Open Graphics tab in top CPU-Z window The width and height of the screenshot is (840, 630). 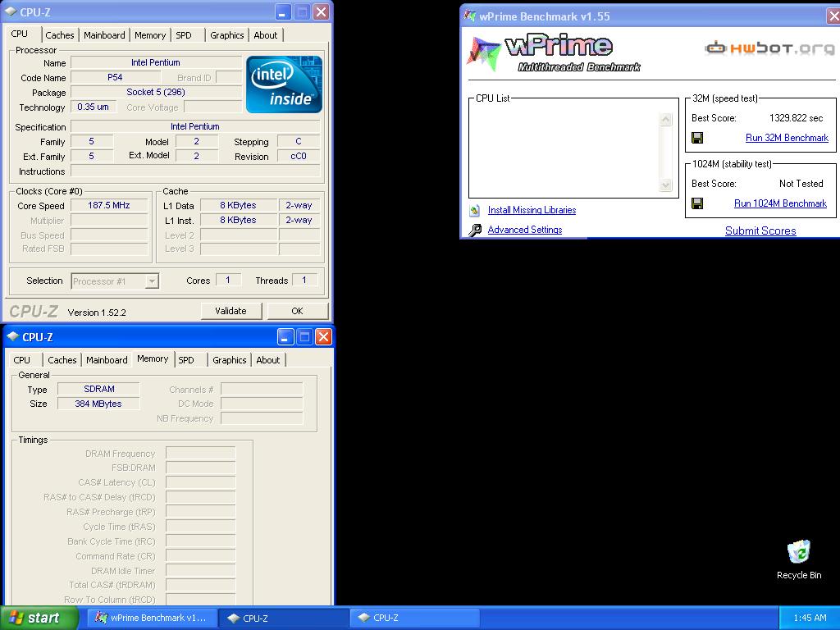click(226, 35)
